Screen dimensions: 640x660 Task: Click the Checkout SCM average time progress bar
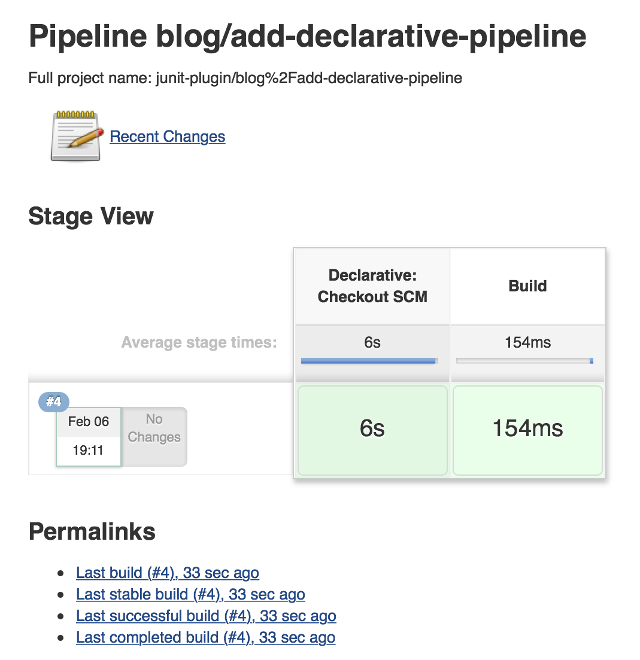tap(369, 361)
